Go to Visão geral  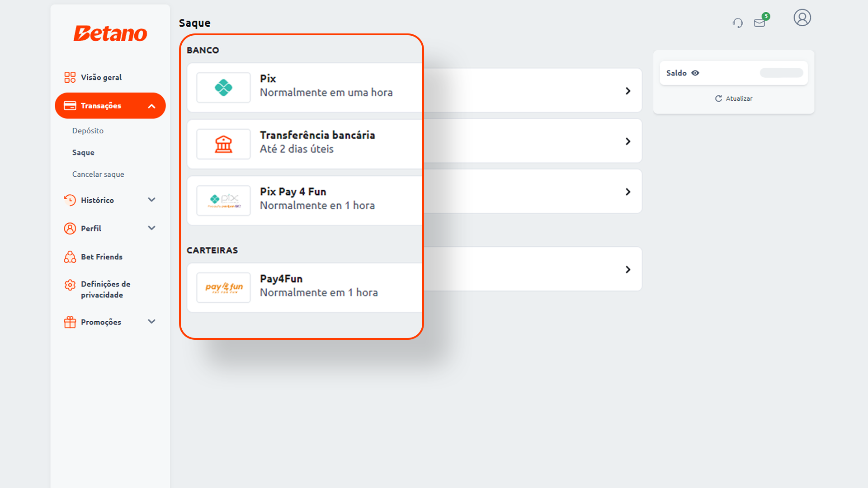[x=101, y=77]
